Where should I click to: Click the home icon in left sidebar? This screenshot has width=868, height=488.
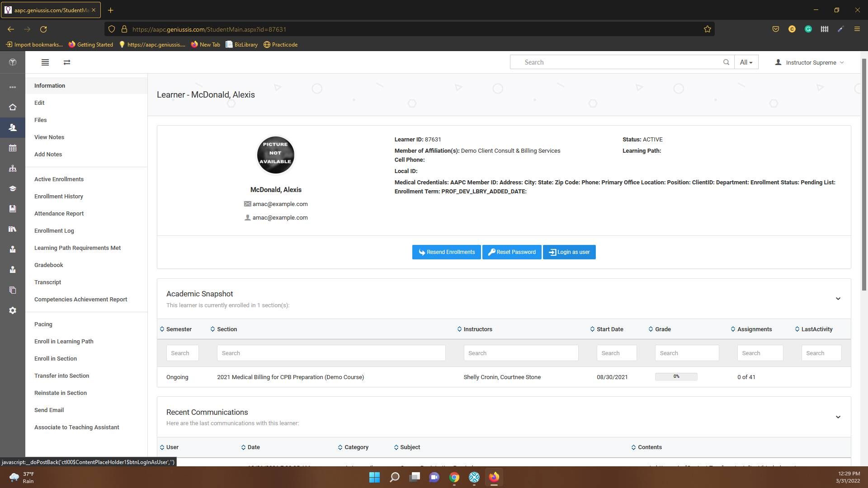[x=13, y=107]
